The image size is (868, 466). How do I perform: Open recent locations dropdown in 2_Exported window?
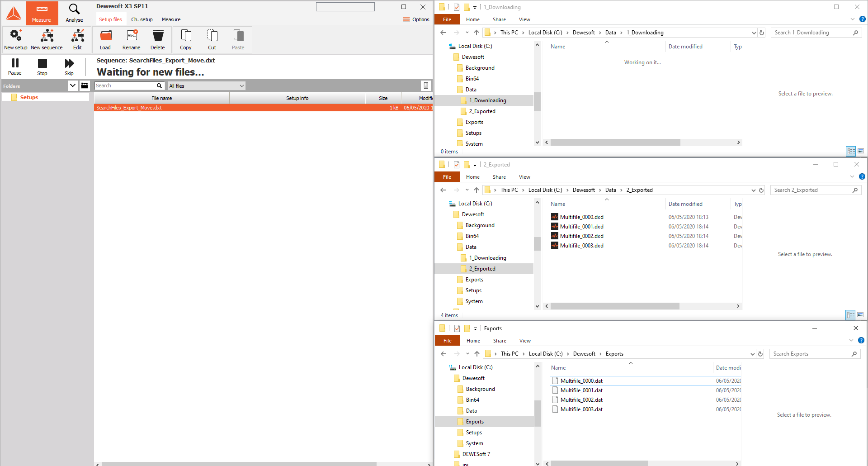tap(467, 190)
